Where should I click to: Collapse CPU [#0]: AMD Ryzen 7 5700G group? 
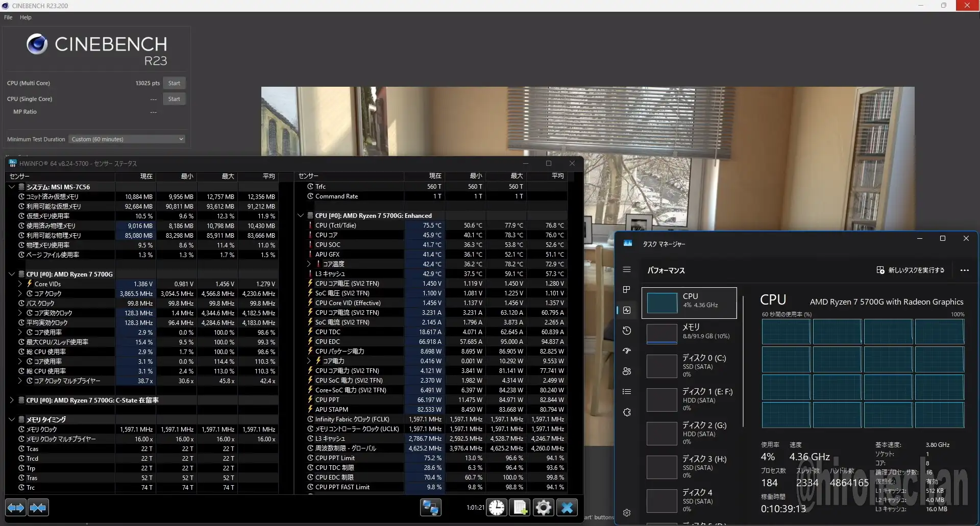12,274
